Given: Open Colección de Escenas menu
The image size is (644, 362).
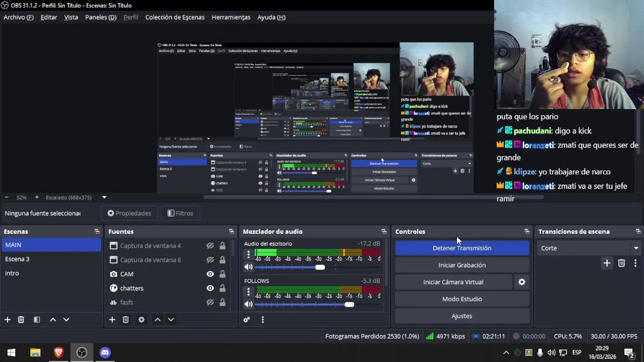Looking at the screenshot, I should (x=175, y=17).
